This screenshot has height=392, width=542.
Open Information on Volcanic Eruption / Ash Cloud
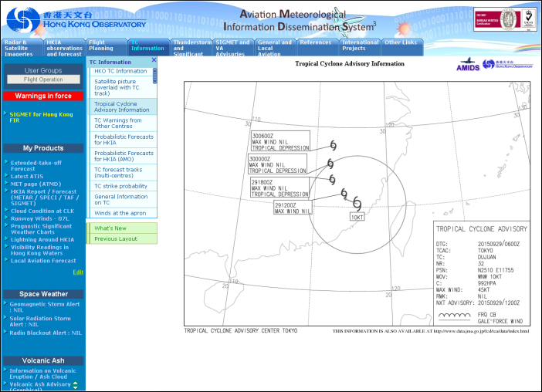42,373
